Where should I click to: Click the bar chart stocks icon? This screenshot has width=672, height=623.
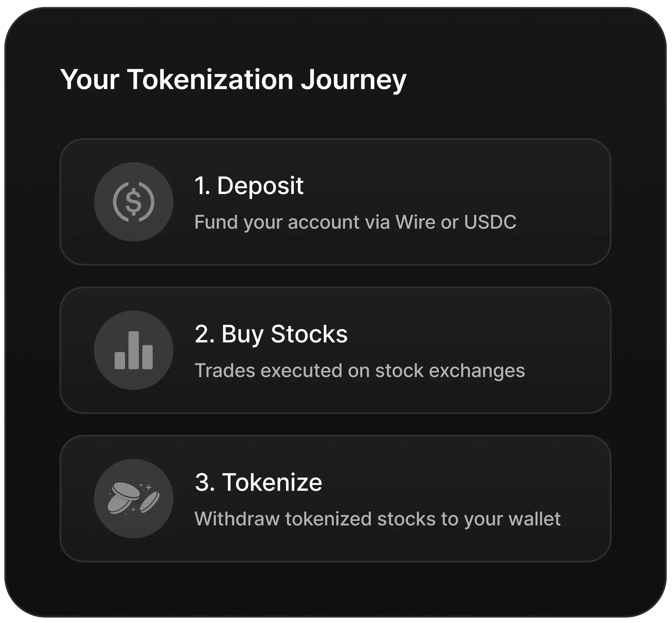click(133, 350)
